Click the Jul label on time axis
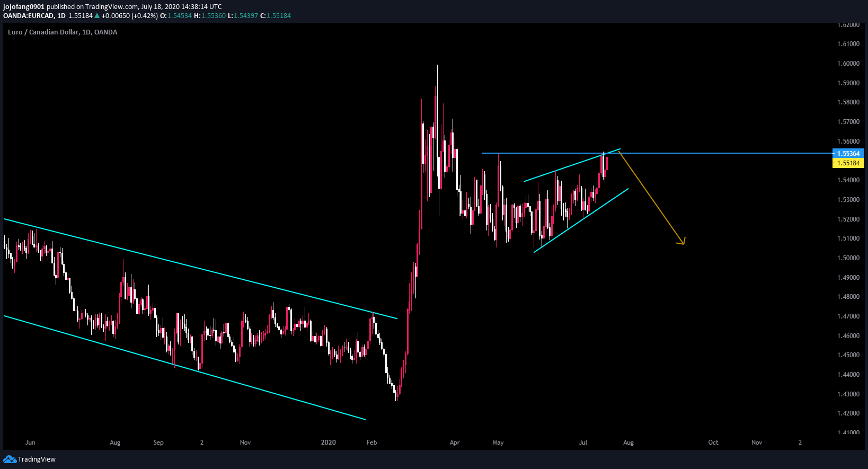This screenshot has width=868, height=469. (x=583, y=442)
